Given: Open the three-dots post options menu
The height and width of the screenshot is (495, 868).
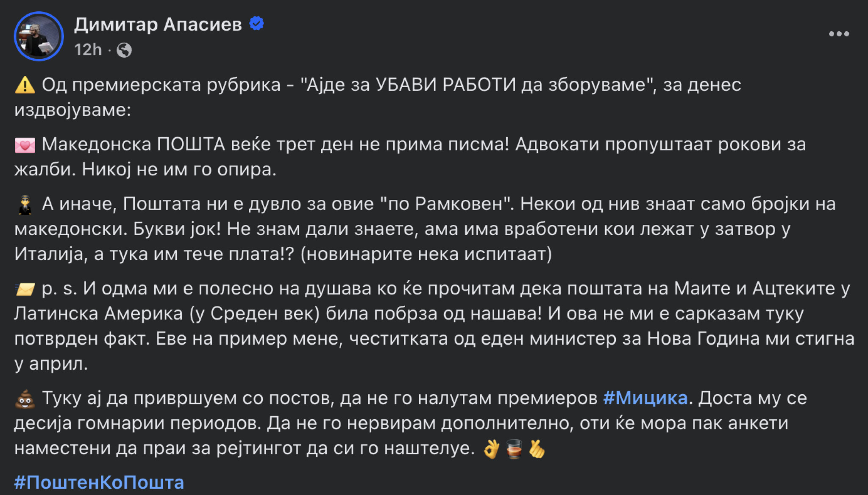Looking at the screenshot, I should [x=839, y=34].
